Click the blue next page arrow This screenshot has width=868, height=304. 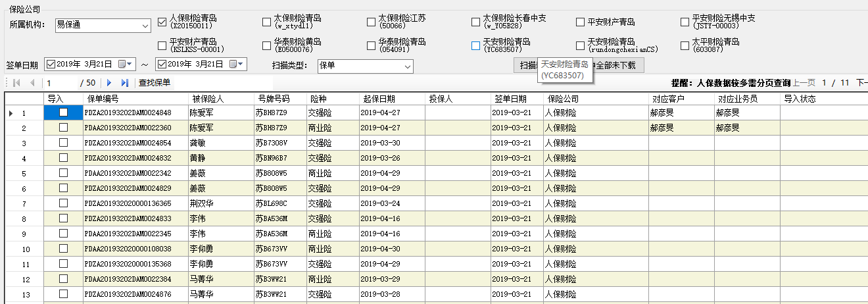click(109, 83)
